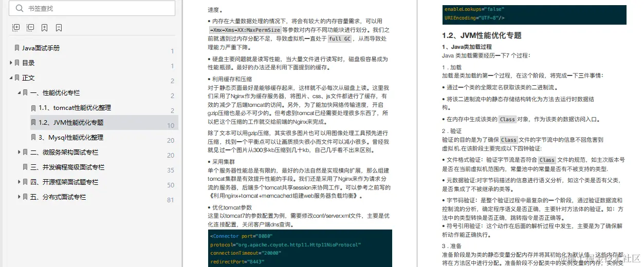Image resolution: width=644 pixels, height=267 pixels.
Task: Expand the 四、开源框架面试题专栏 node
Action: [x=19, y=182]
